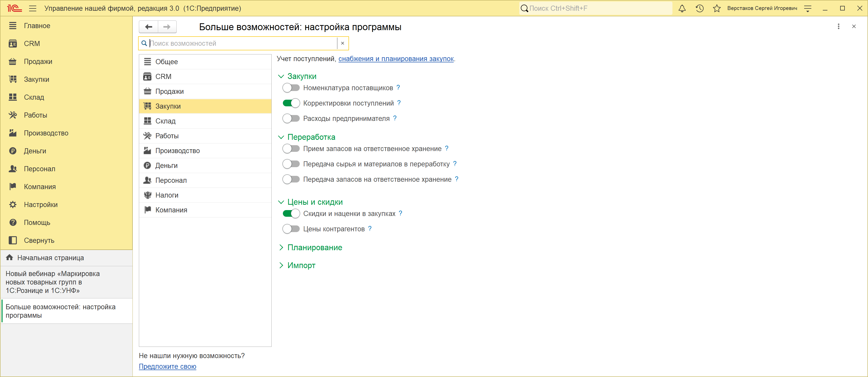Show help for Расходы предпринимателя
This screenshot has height=377, width=868.
(x=395, y=118)
